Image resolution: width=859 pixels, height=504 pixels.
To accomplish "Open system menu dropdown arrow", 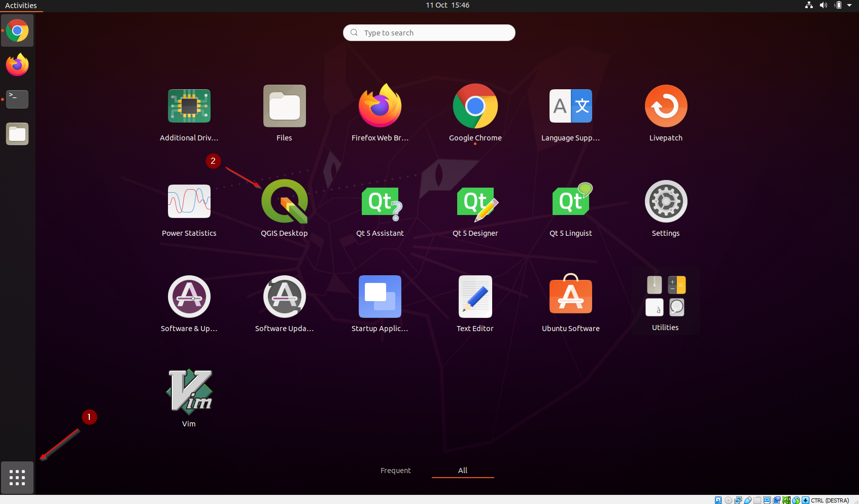I will 849,5.
